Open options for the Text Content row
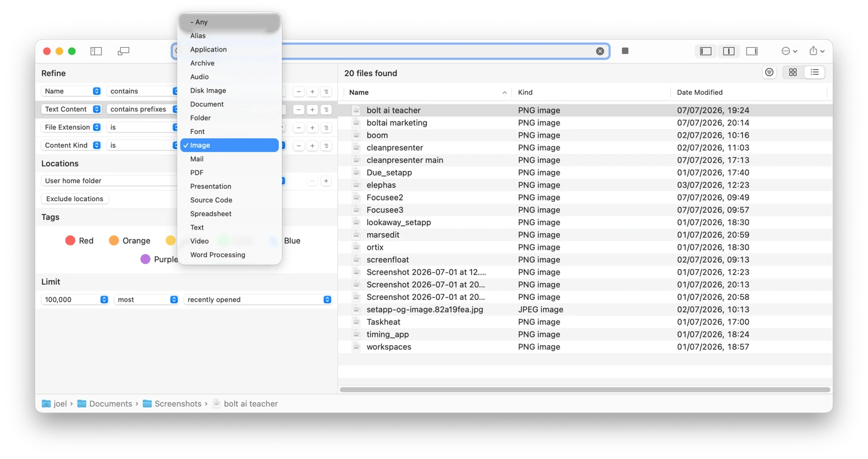Viewport: 868px width, 459px height. click(x=326, y=109)
